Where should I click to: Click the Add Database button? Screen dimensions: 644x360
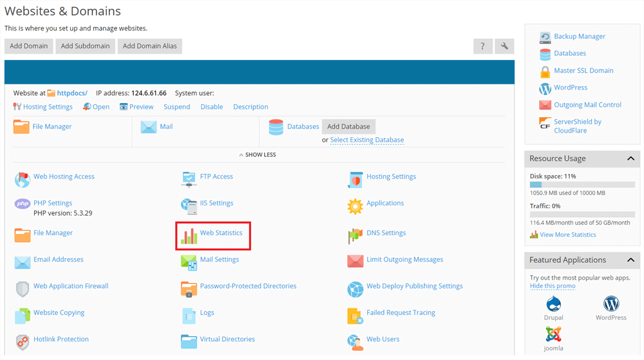348,126
